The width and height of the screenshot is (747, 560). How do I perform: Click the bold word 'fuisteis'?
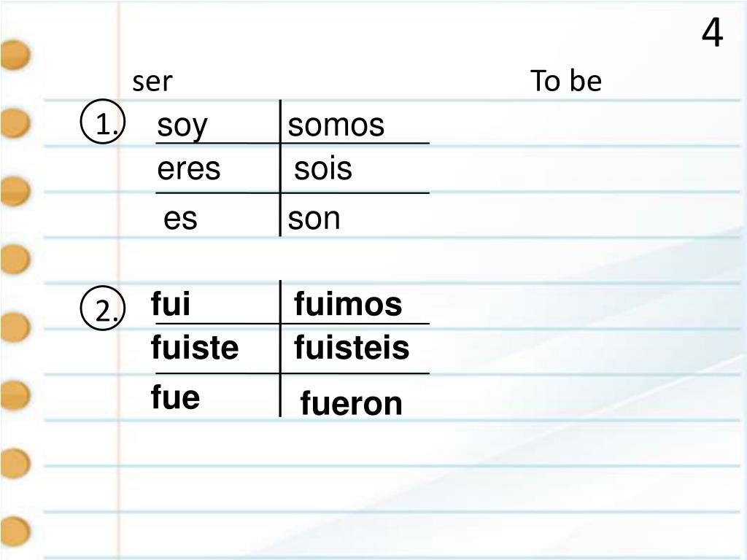352,346
